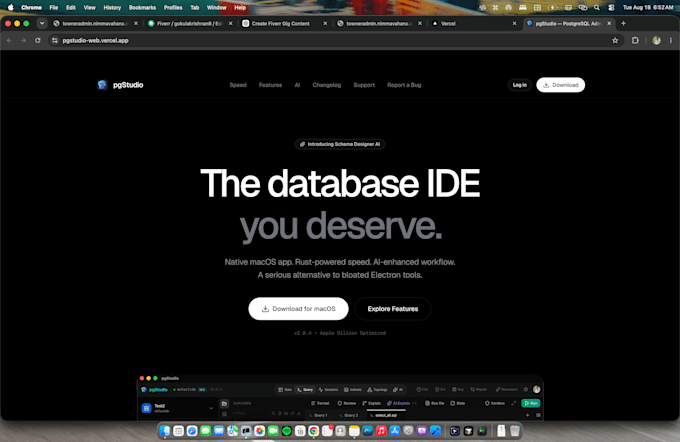Open Notes from the Dock
The width and height of the screenshot is (680, 442).
tap(354, 431)
